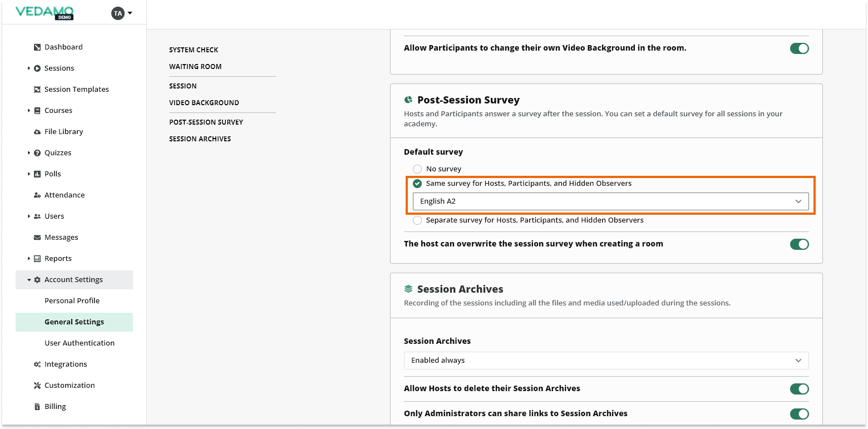Viewport: 868px width, 429px height.
Task: Select Separate survey for Hosts radio option
Action: click(417, 220)
